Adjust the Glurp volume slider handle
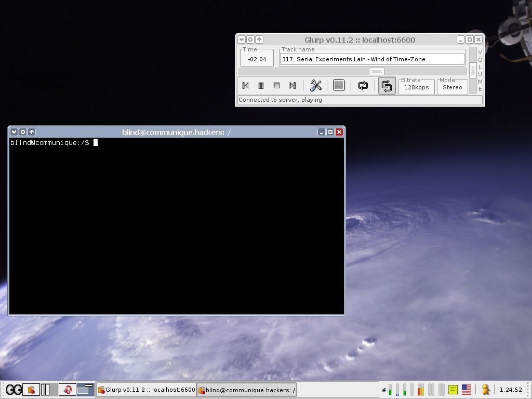The image size is (532, 399). (x=473, y=70)
